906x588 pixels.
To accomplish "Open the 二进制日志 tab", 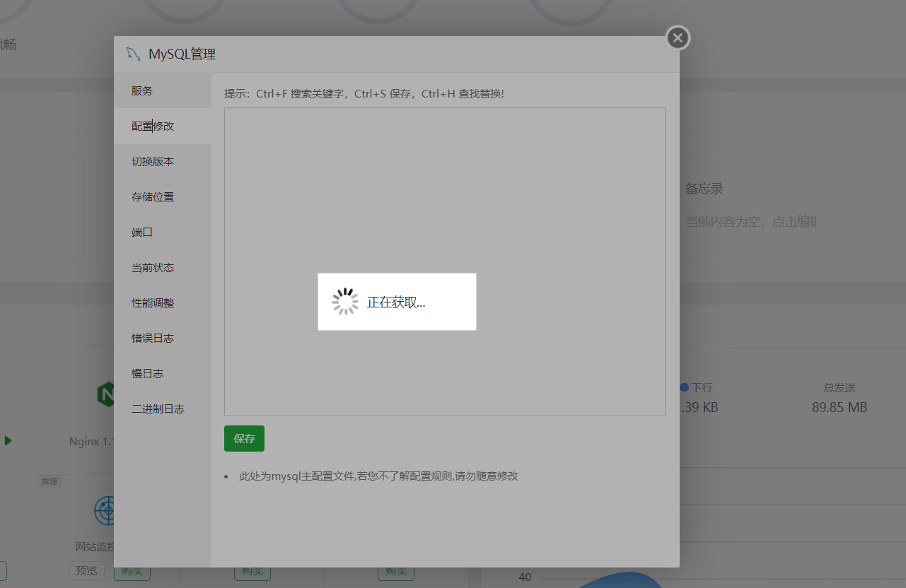I will 163,409.
